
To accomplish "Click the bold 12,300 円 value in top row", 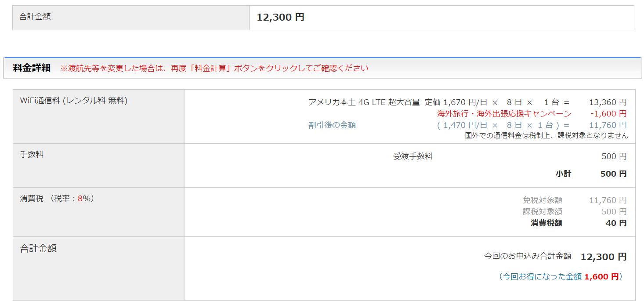I will (280, 18).
